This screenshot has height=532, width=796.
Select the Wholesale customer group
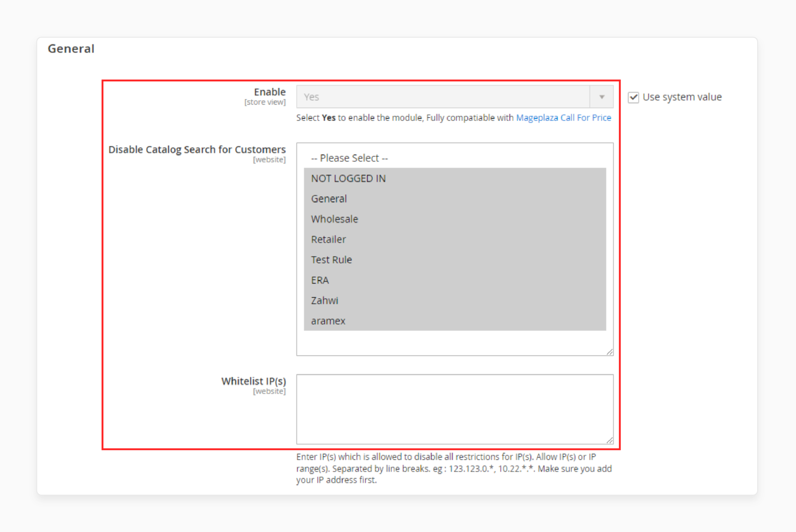coord(455,219)
